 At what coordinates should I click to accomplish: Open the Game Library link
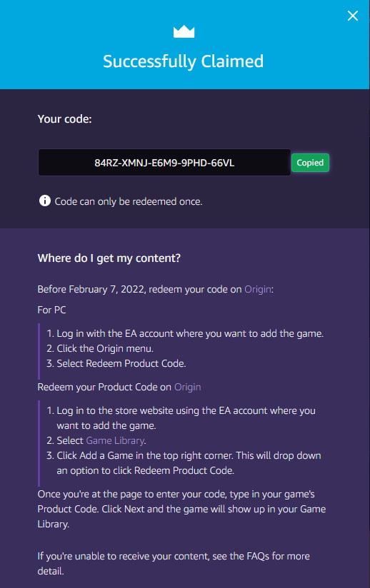115,440
